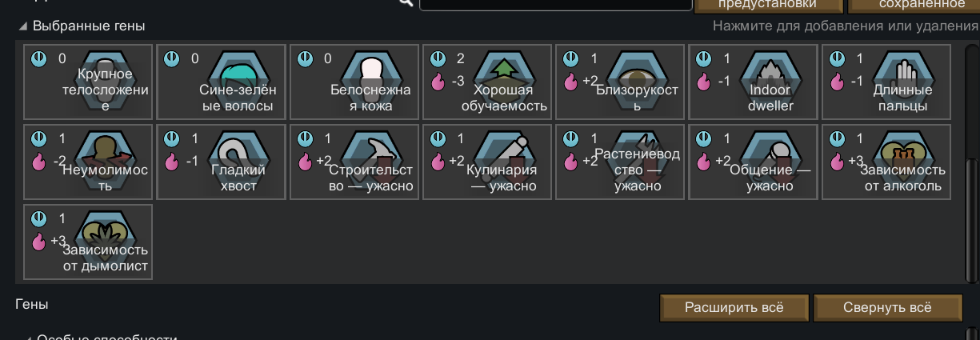Click the Расширить всё button

click(734, 307)
